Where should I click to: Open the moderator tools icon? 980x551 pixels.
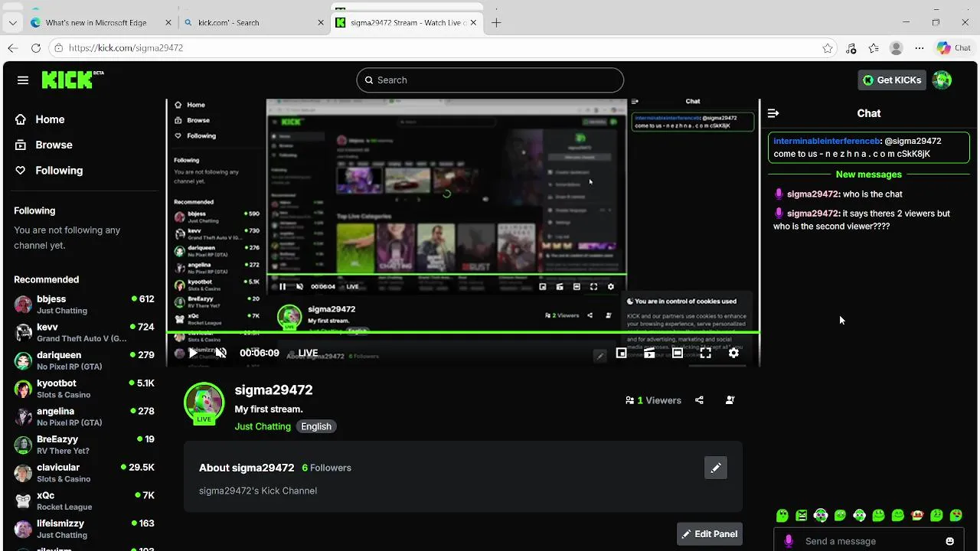coord(730,400)
